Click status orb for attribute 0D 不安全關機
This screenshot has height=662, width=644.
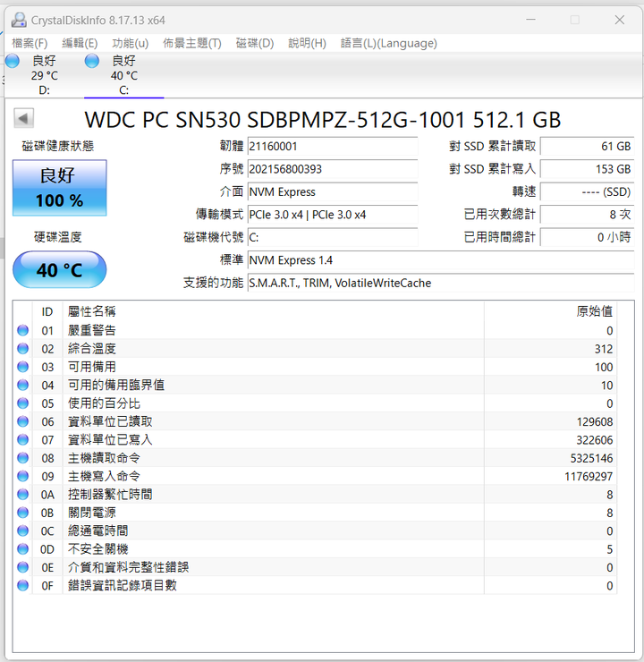22,549
